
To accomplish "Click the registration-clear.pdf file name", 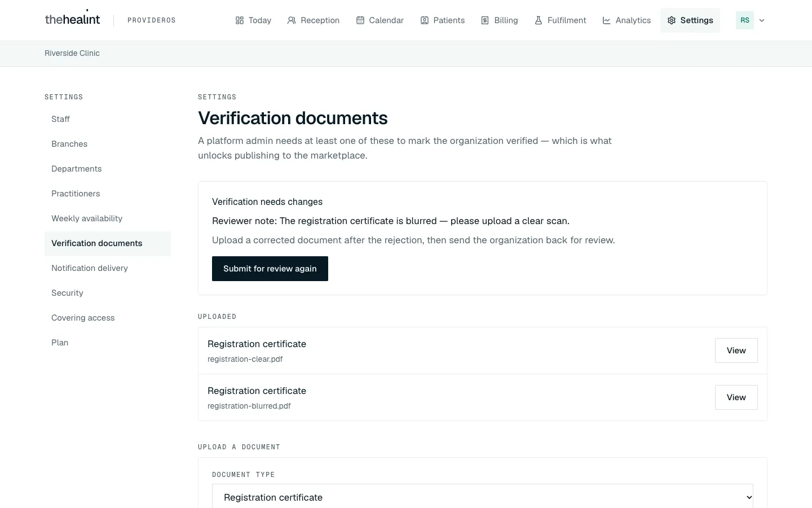I will click(x=245, y=359).
